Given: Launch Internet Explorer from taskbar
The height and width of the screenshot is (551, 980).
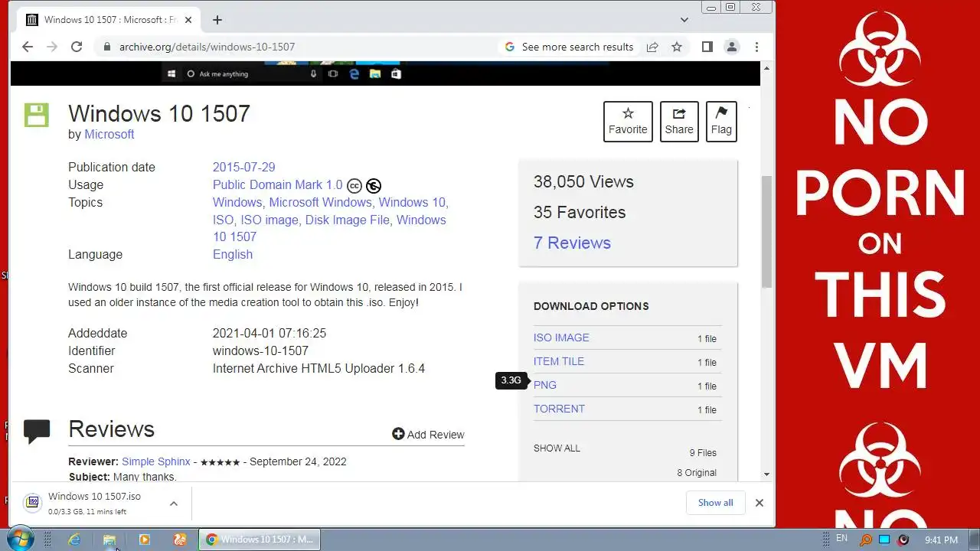Looking at the screenshot, I should tap(74, 540).
